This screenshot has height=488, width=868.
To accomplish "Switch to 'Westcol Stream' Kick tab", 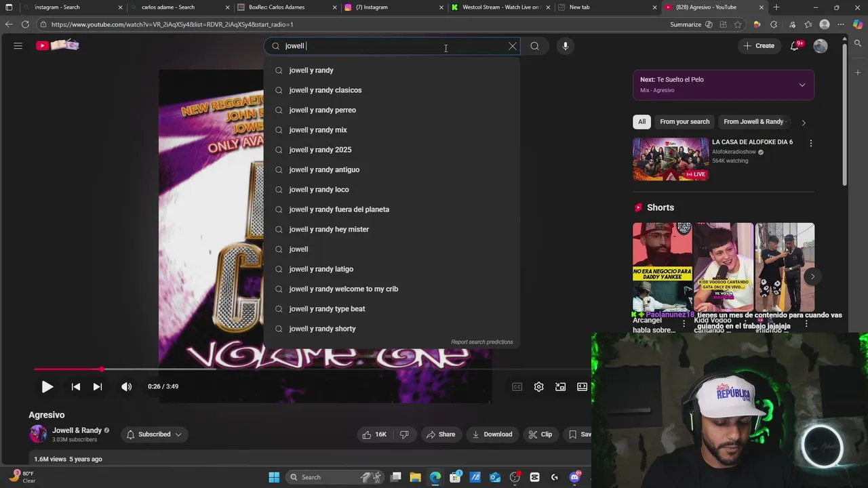I will [x=500, y=7].
